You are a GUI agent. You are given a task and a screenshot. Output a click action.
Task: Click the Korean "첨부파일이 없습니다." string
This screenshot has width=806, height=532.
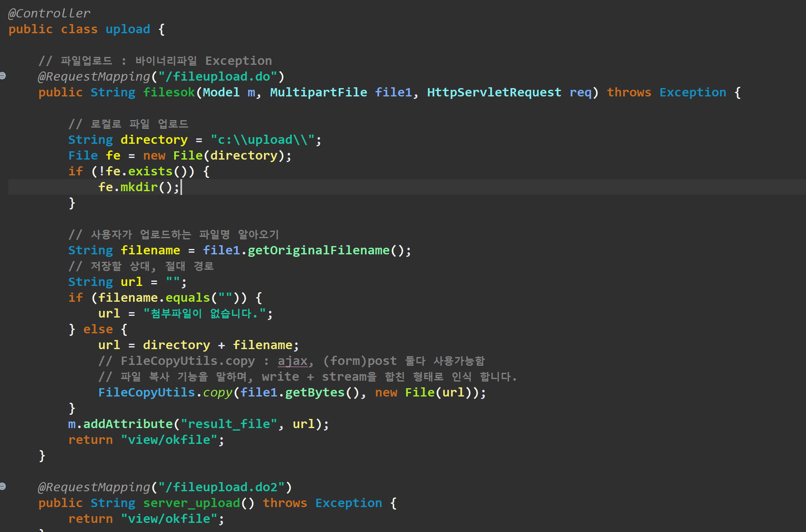[x=204, y=313]
